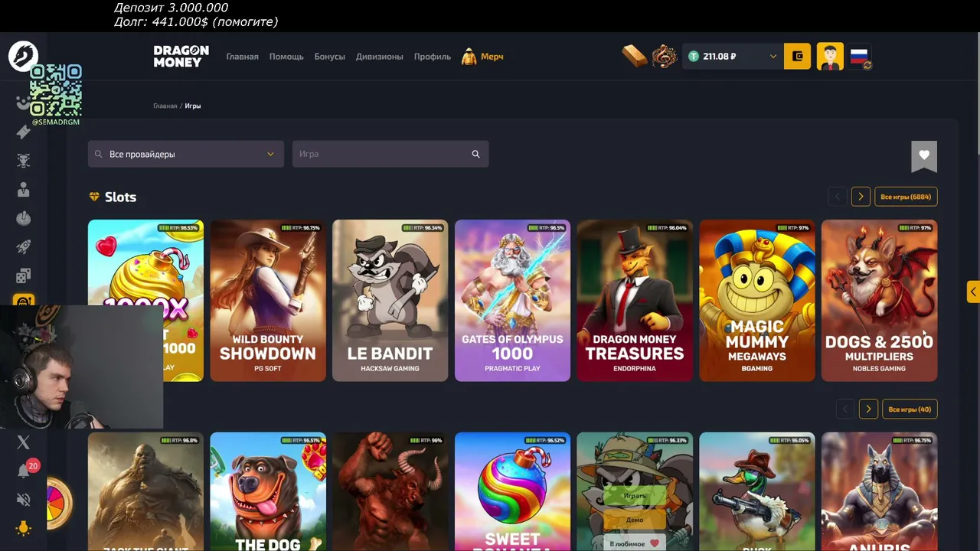Open The Dog game card

(x=268, y=491)
